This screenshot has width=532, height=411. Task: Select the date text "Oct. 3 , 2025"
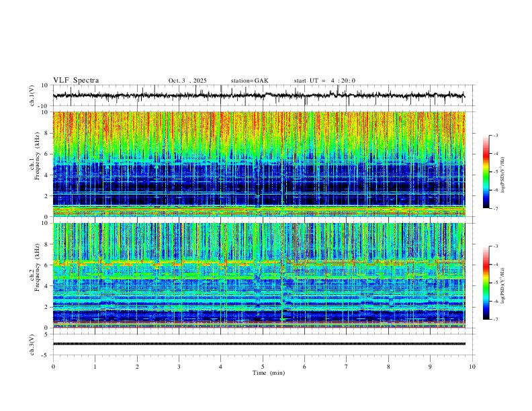[x=187, y=81]
